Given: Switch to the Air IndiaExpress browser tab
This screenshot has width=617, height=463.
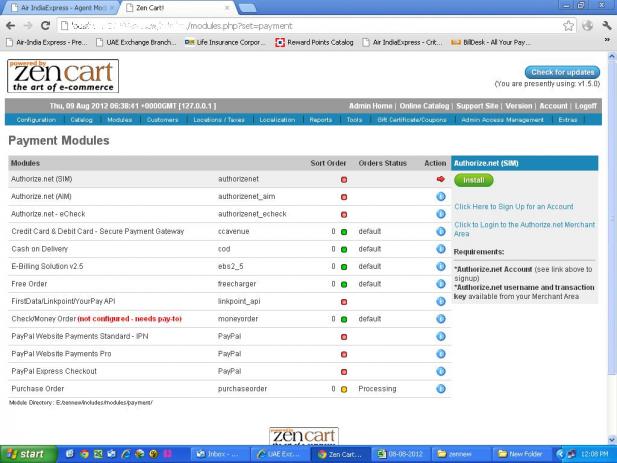Looking at the screenshot, I should 62,8.
